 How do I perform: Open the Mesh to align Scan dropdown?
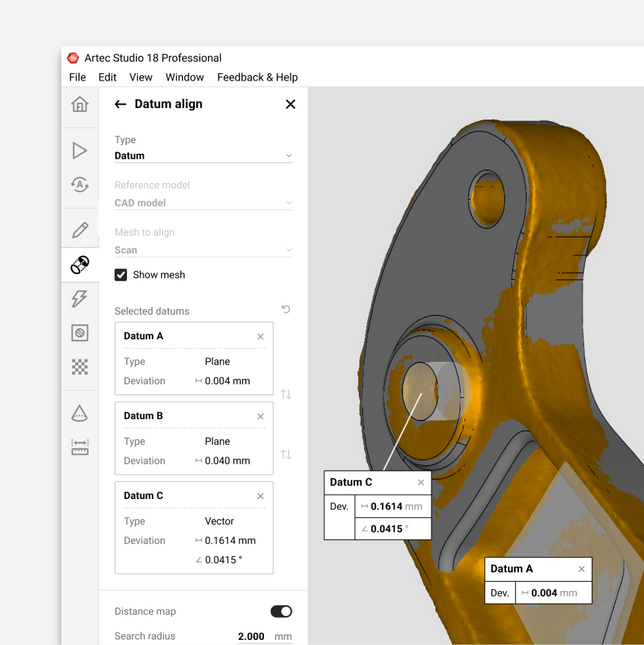click(203, 250)
